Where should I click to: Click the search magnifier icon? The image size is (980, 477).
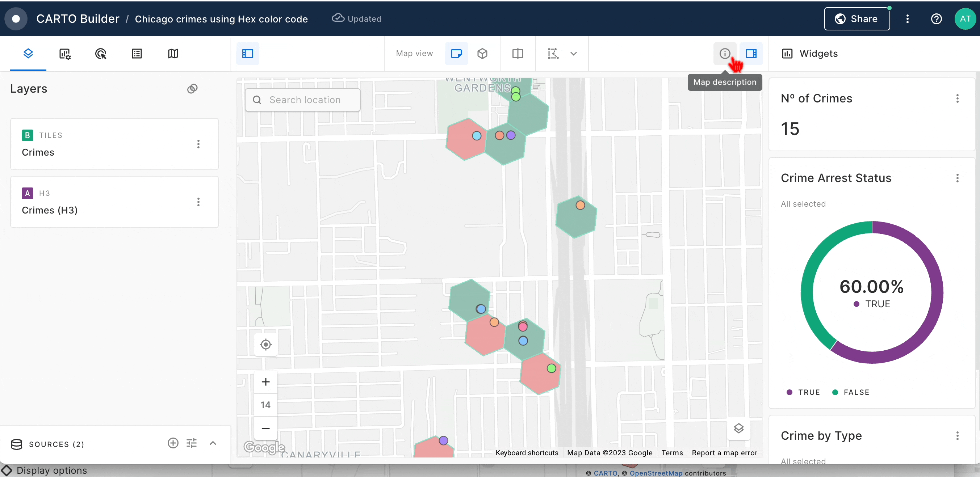(x=257, y=100)
